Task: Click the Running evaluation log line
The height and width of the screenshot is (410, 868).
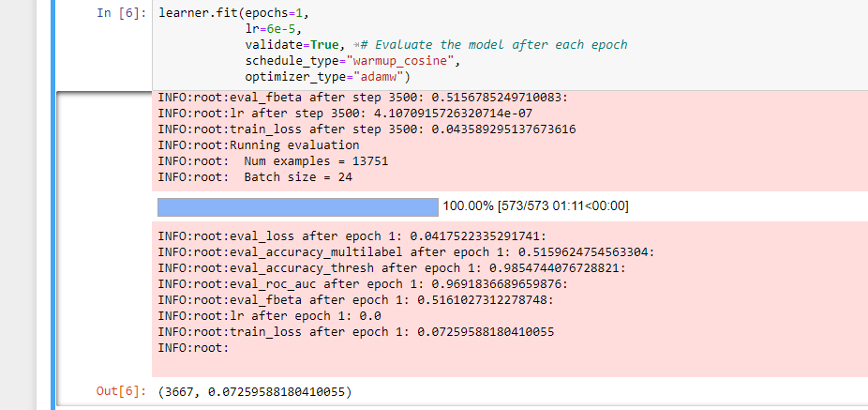Action: tap(259, 145)
